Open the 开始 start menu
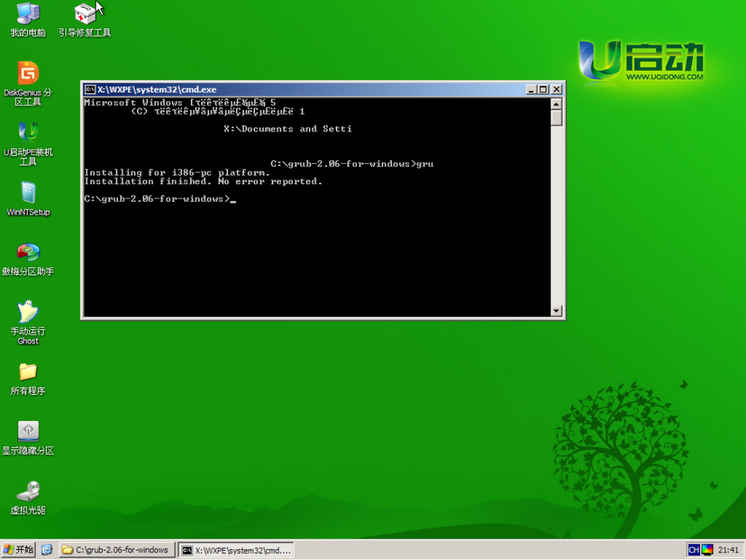 (18, 550)
